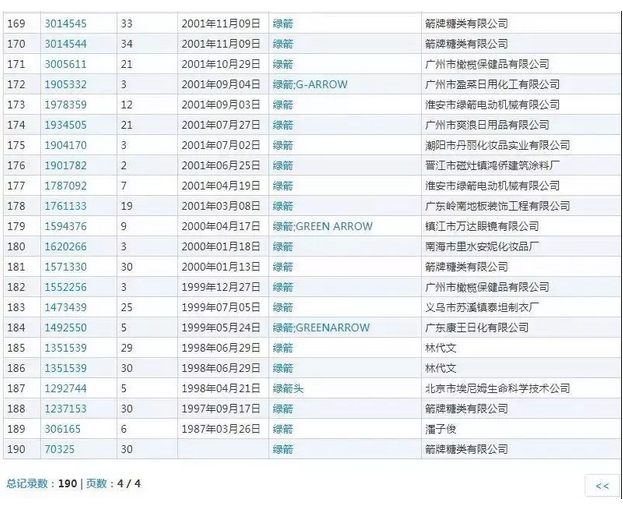Select date 1987年03月26日
Screen dimensions: 623x508
tap(221, 429)
